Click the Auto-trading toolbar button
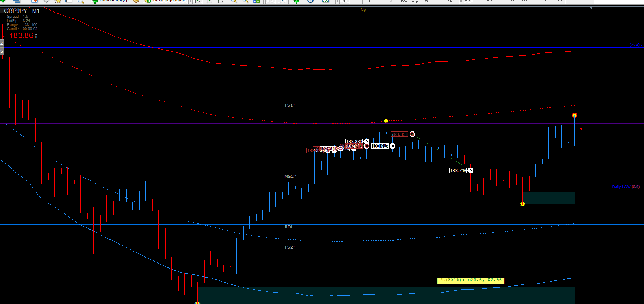The image size is (644, 304). 165,2
